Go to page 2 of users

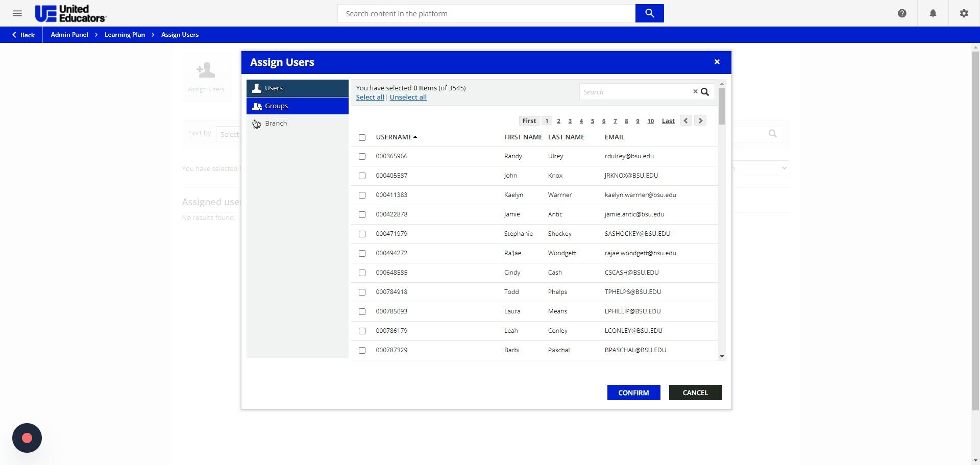558,121
